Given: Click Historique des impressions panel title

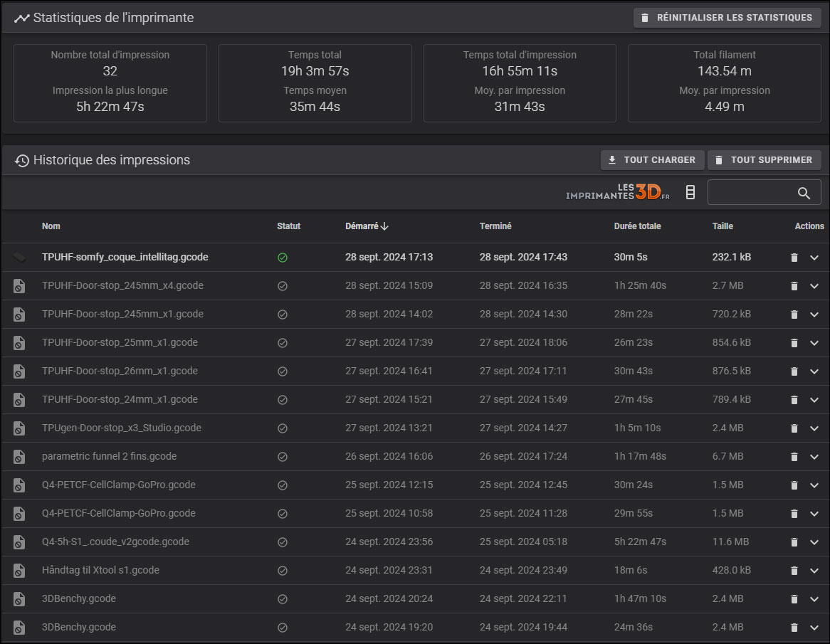Looking at the screenshot, I should 111,160.
